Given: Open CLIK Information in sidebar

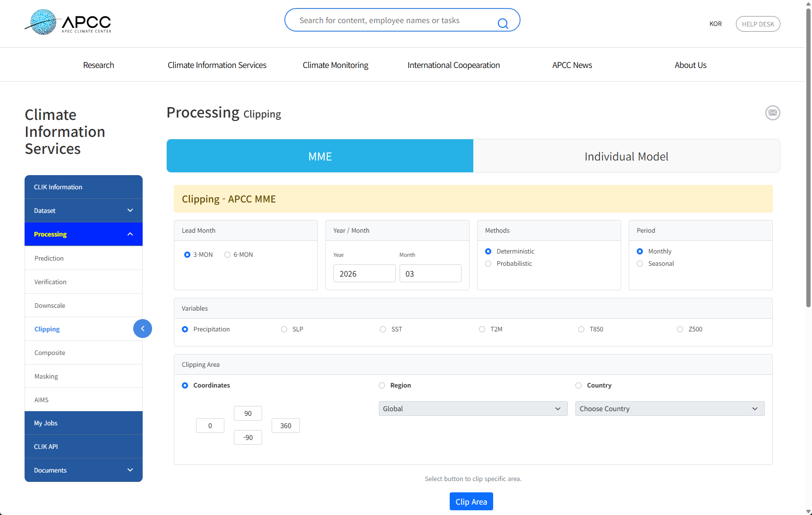Looking at the screenshot, I should (84, 187).
